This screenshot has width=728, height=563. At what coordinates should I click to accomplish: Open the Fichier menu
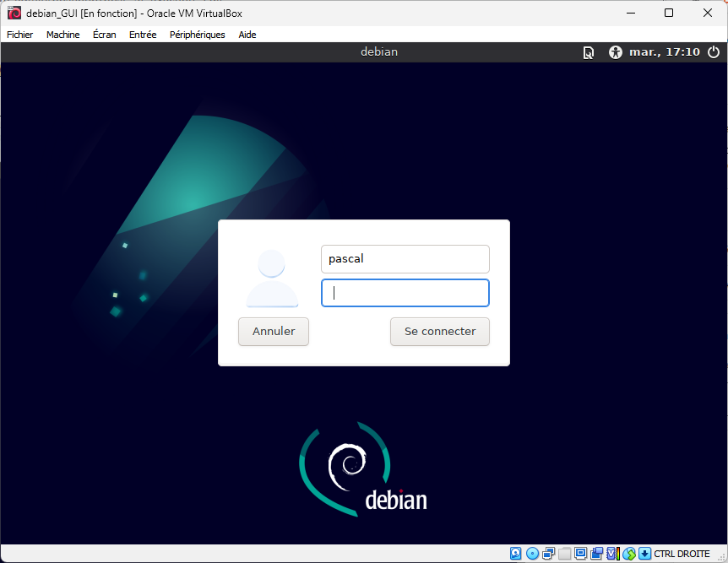20,35
